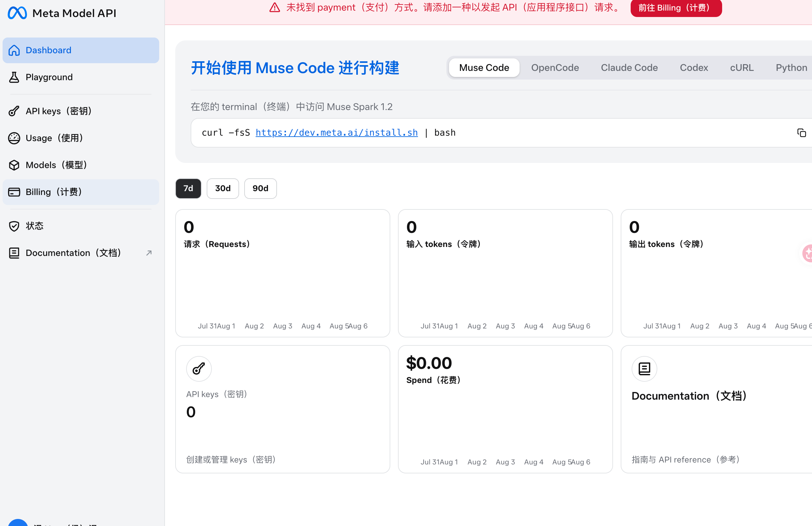Click Aug 4 on the 输入 tokens chart axis

(x=534, y=326)
